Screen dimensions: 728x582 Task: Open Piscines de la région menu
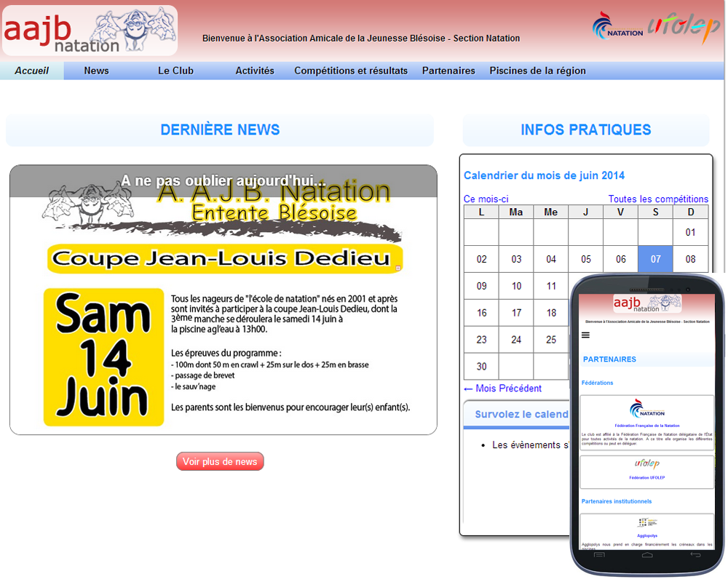pyautogui.click(x=537, y=71)
